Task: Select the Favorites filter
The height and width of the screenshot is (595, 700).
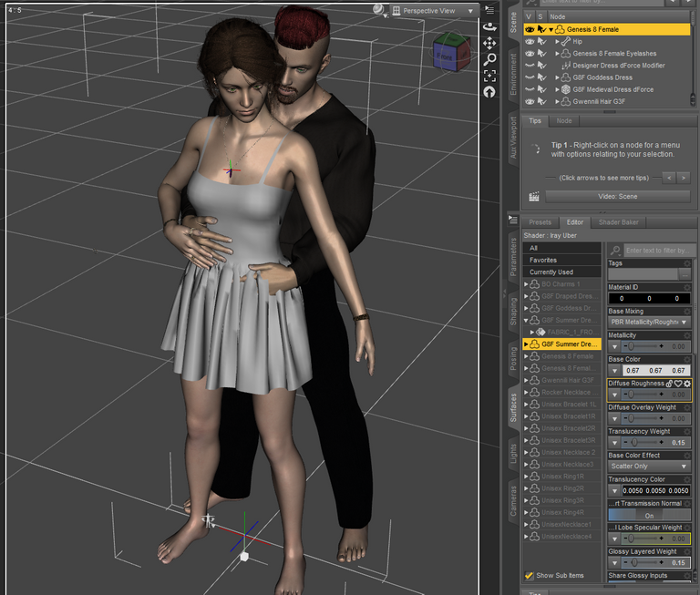Action: point(562,260)
